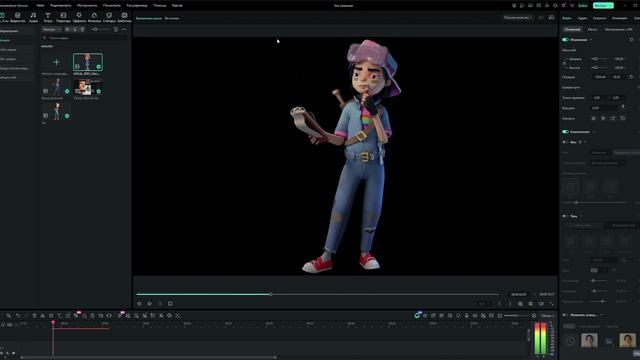Expand the Compositing section arrow
640x360 pixels.
pos(593,132)
